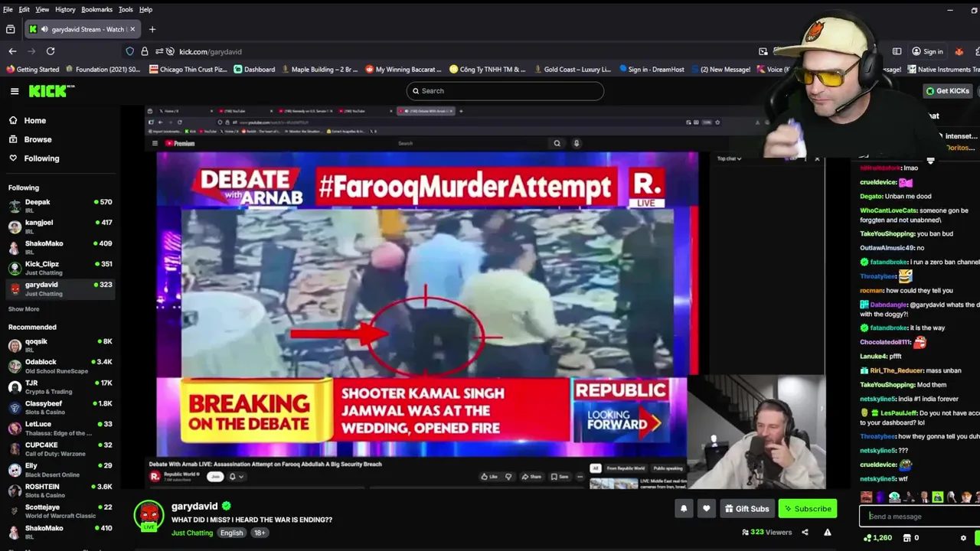Click the English language tag
Image resolution: width=980 pixels, height=551 pixels.
coord(231,533)
